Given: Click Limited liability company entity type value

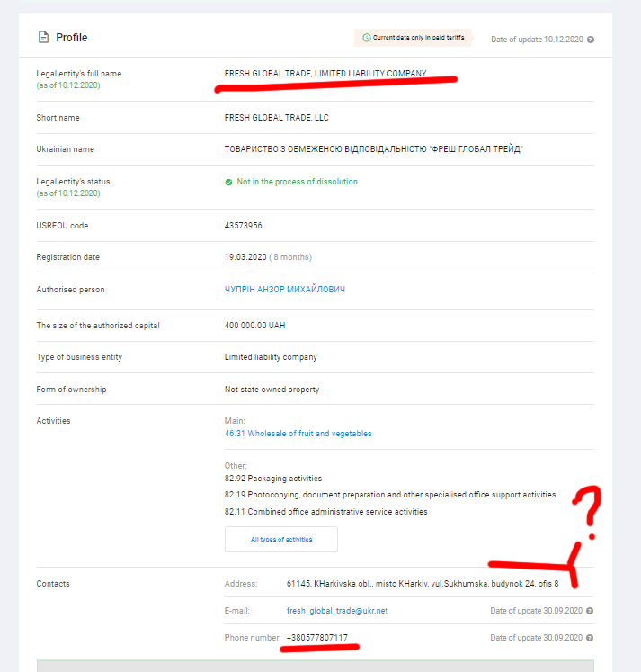Looking at the screenshot, I should pos(271,357).
